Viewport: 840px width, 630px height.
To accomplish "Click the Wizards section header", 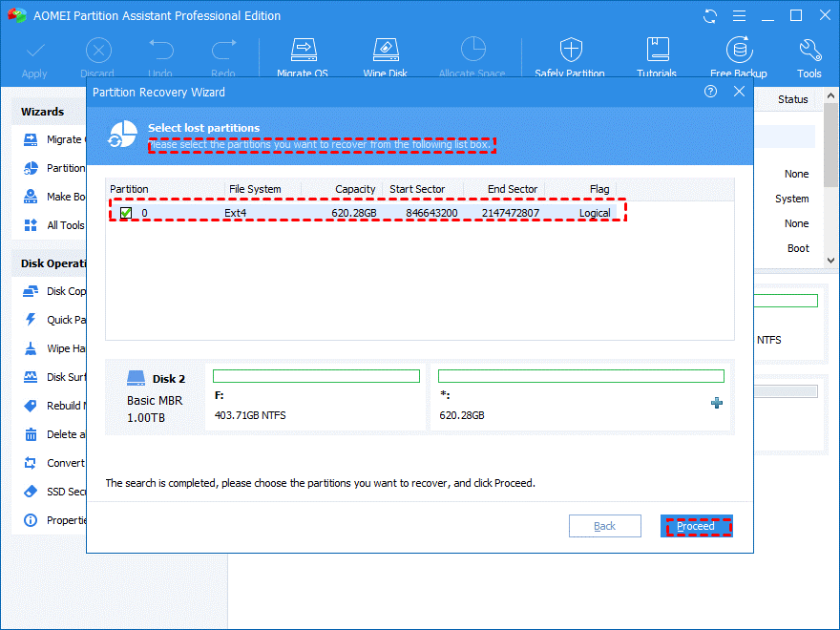I will (42, 112).
